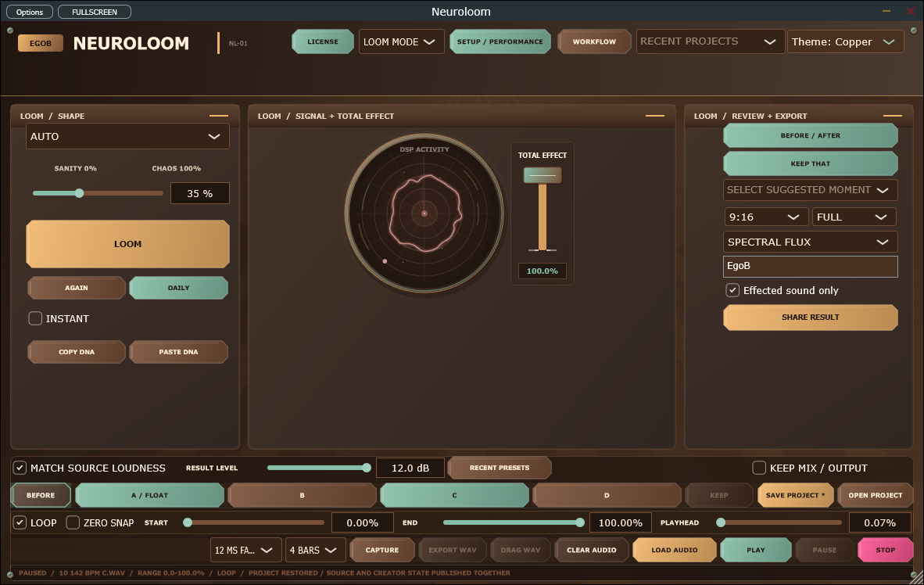Start playback with Play button
This screenshot has width=924, height=585.
(x=755, y=550)
